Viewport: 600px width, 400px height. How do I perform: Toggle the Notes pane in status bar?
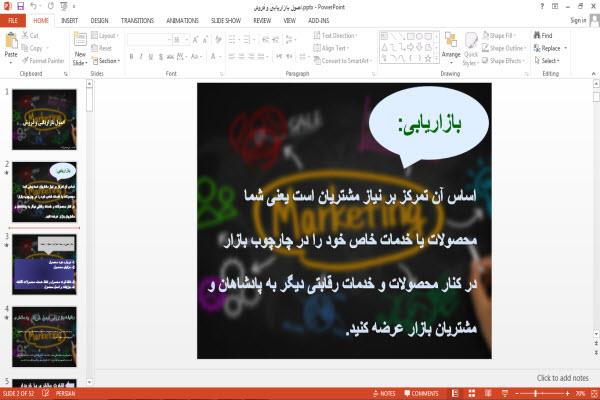[384, 393]
